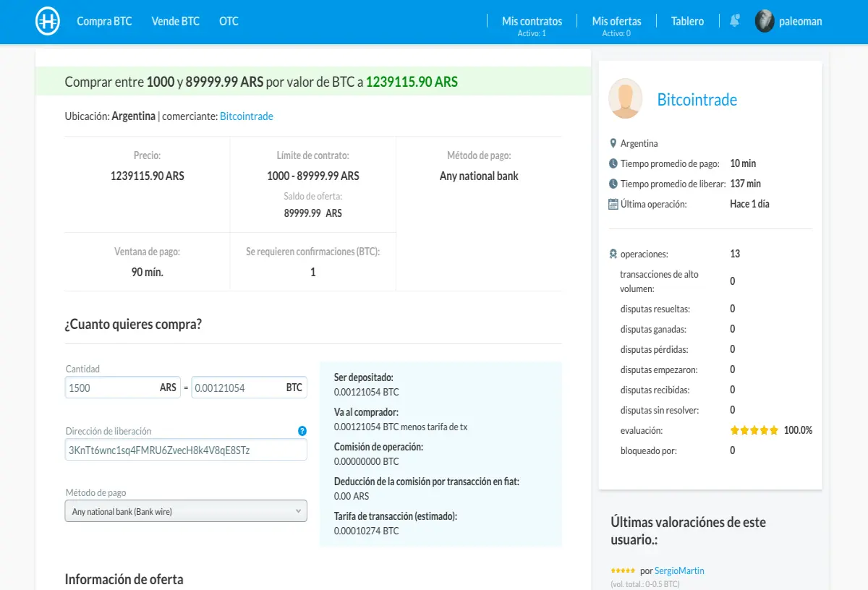Click the five-star evaluación rating

(754, 430)
